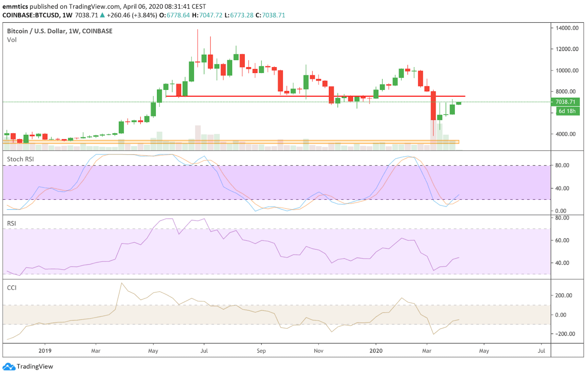Click the 2020 label on time axis
The width and height of the screenshot is (588, 374).
pos(376,351)
